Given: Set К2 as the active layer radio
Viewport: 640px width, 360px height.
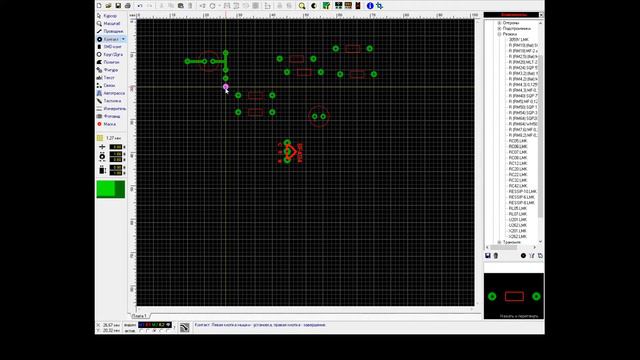Looking at the screenshot, I should 154,331.
